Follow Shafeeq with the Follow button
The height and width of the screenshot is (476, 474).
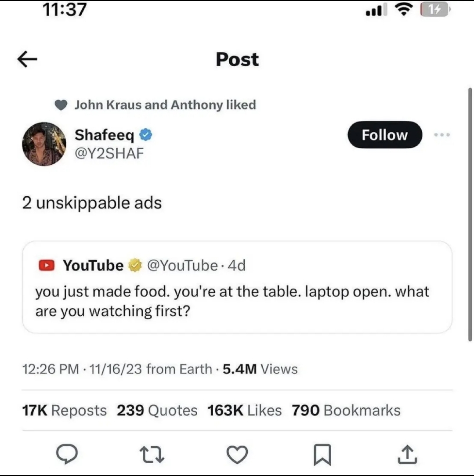tap(385, 135)
